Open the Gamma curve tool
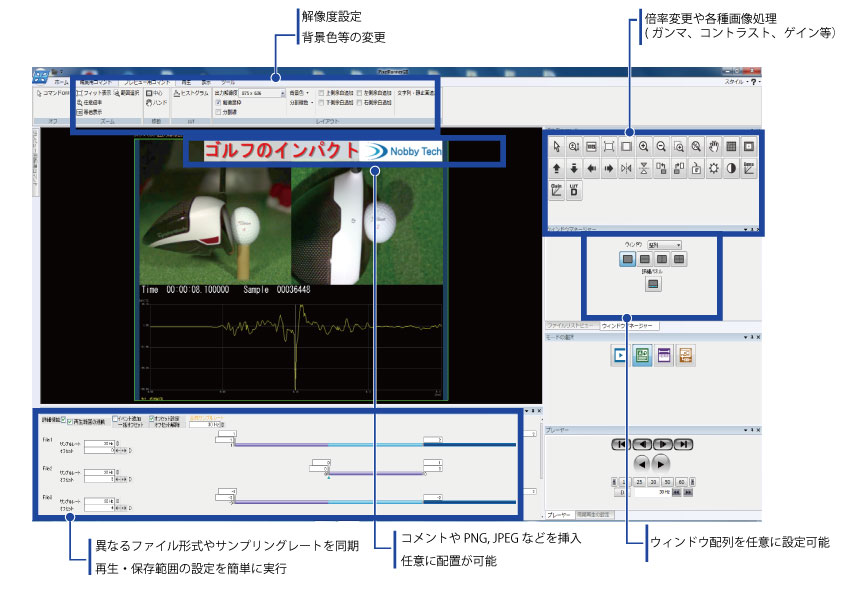The height and width of the screenshot is (595, 842). pos(749,169)
